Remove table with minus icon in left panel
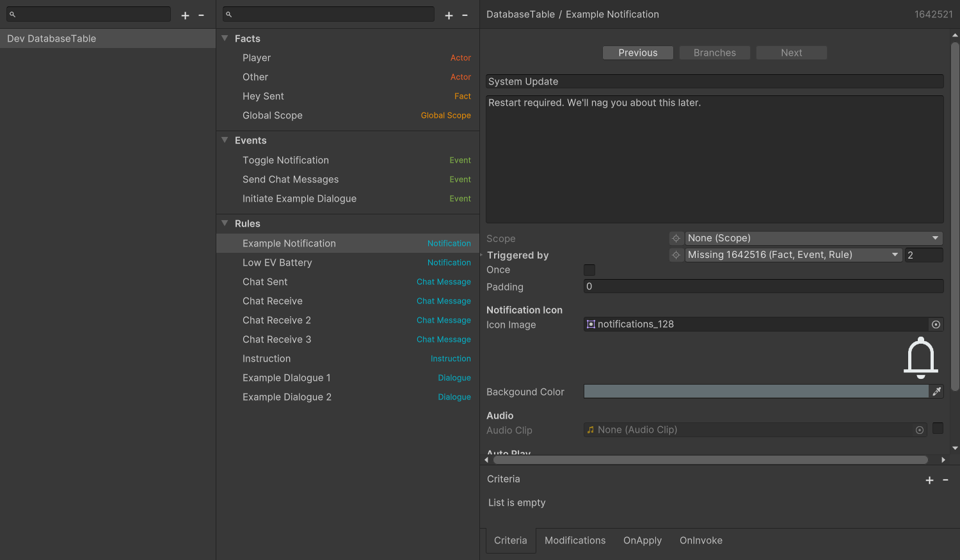The height and width of the screenshot is (560, 960). (x=201, y=15)
